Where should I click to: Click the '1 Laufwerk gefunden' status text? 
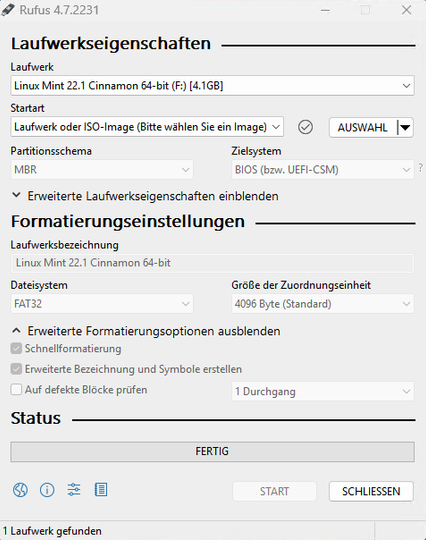[52, 531]
